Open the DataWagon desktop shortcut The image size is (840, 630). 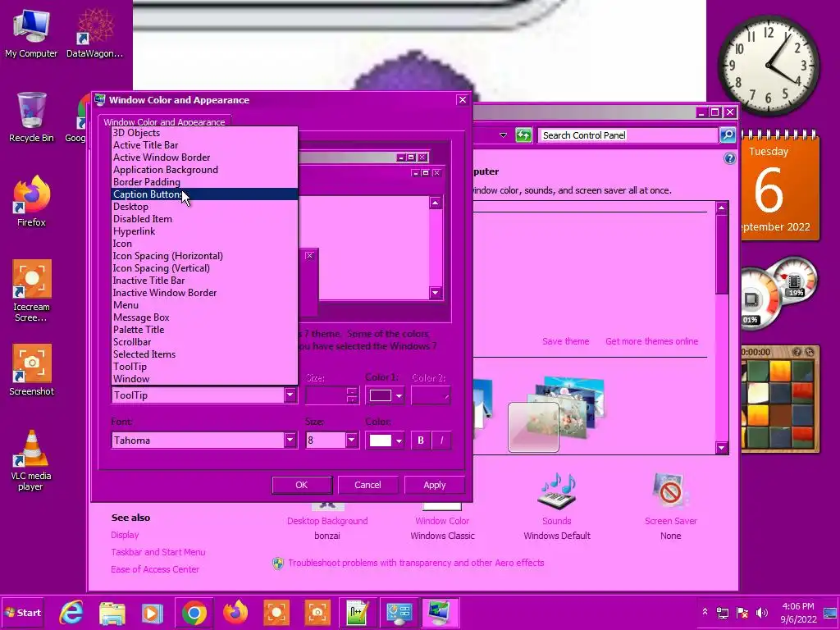[95, 33]
